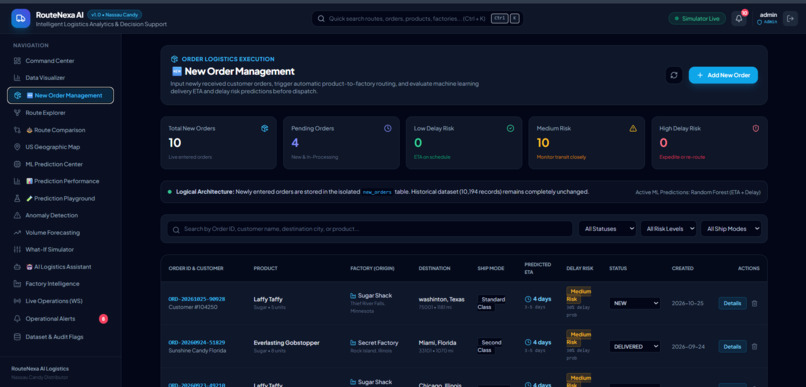Click Route Explorer signpost icon
The width and height of the screenshot is (806, 387).
click(x=17, y=113)
